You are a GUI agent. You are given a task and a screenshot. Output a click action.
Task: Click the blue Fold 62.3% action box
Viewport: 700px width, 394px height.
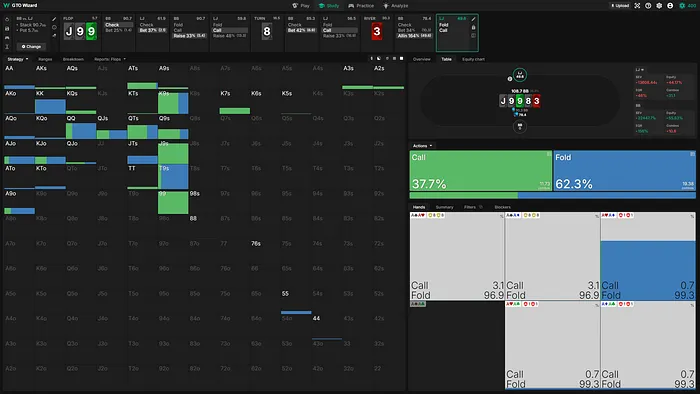pyautogui.click(x=625, y=171)
